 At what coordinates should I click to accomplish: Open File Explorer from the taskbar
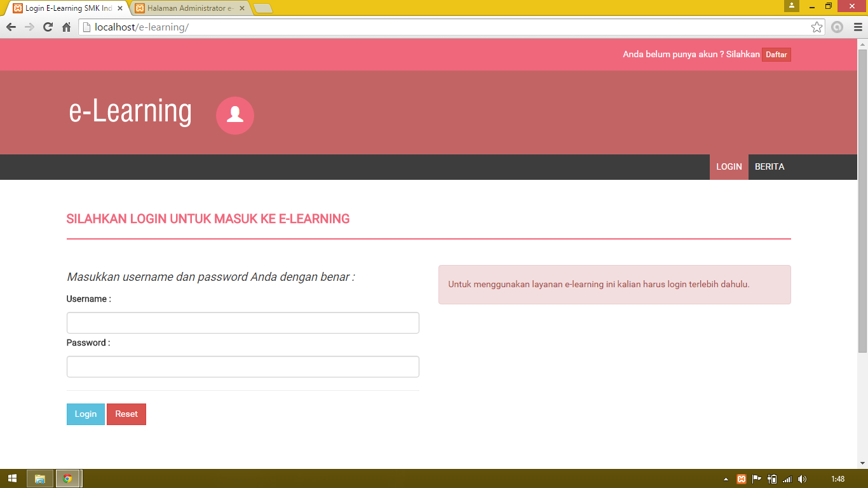[40, 479]
